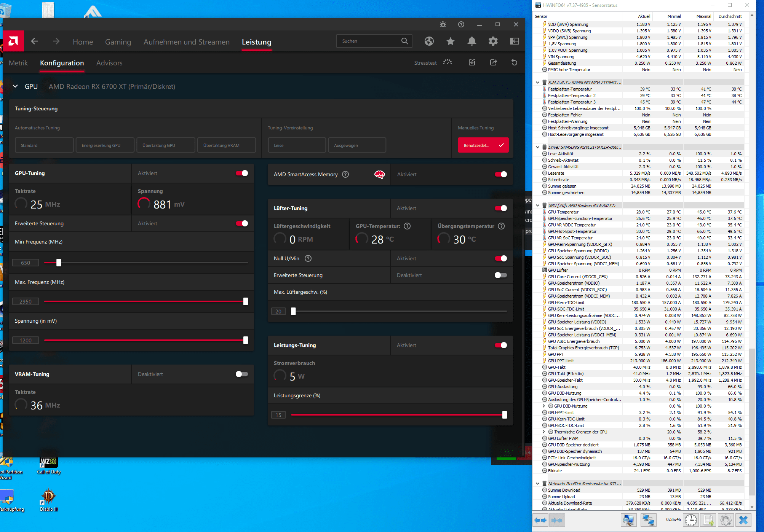Click Max. Frequenz slider handle
Screen dimensions: 764x532
tap(246, 301)
